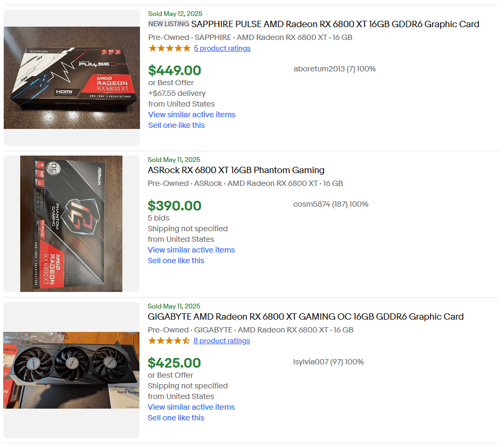Screen dimensions: 504x447
Task: Click the ASRock Phantom Gaming box thumbnail
Action: tap(71, 224)
